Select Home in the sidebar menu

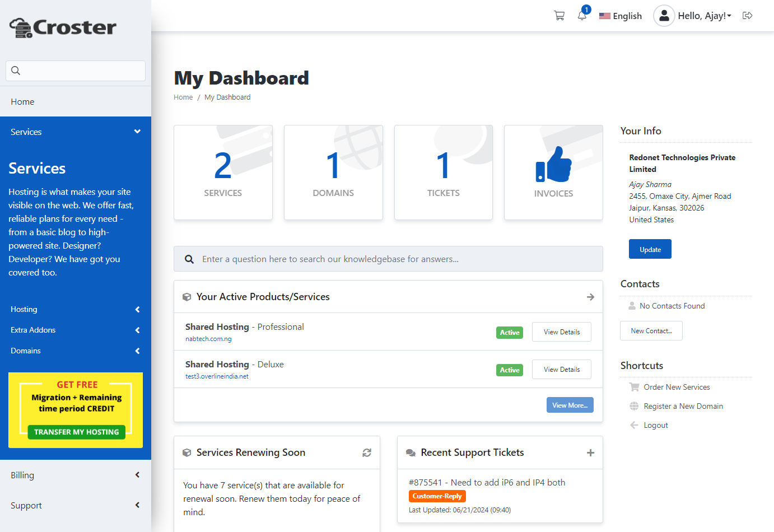22,101
